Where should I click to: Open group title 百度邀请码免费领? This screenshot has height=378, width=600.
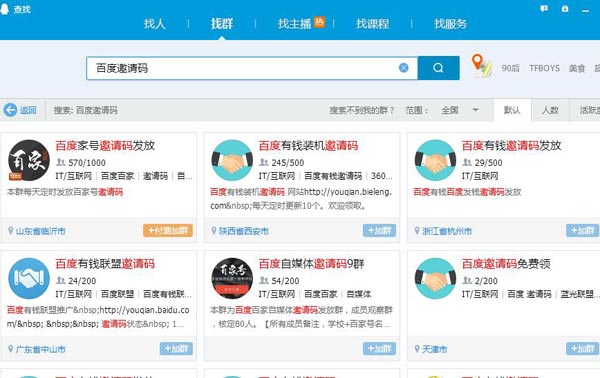click(x=506, y=264)
